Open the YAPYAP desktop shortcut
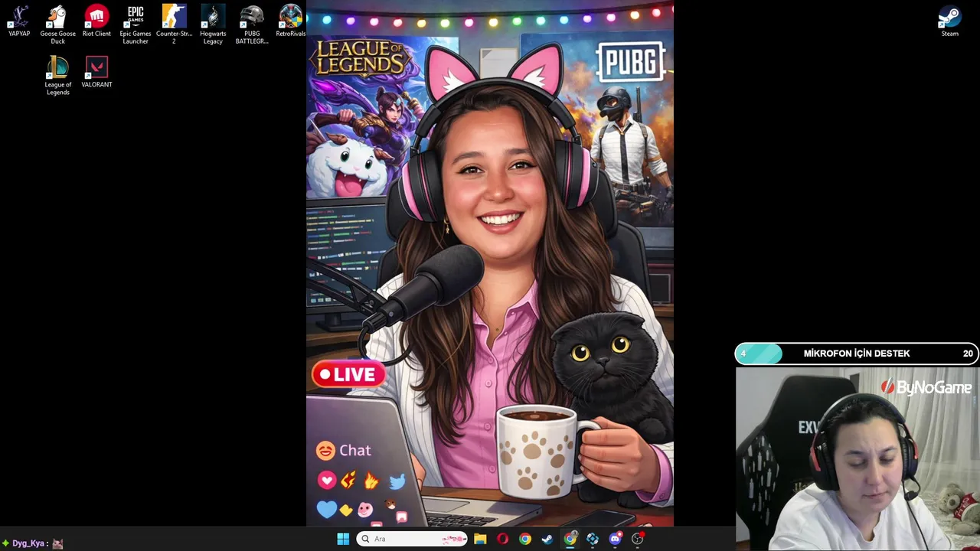 coord(19,21)
